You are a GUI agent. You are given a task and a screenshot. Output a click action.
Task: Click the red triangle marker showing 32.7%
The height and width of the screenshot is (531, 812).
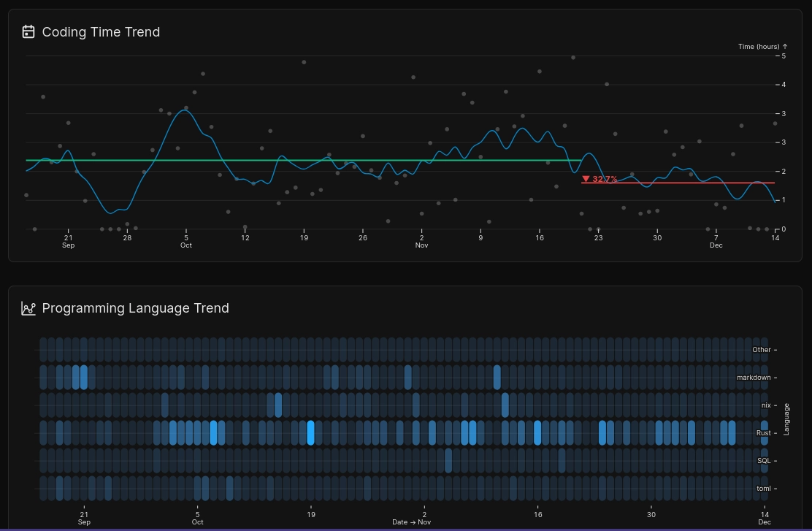[586, 179]
